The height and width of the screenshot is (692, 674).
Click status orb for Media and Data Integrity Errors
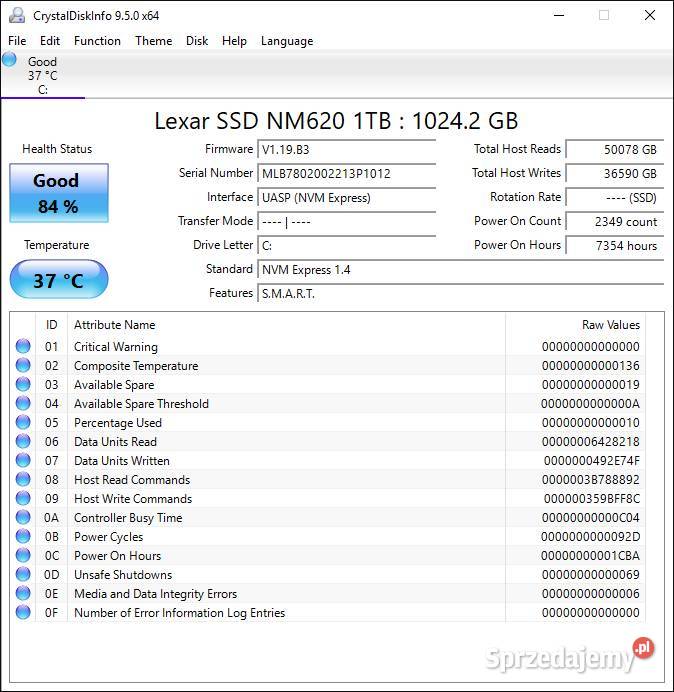pos(23,593)
